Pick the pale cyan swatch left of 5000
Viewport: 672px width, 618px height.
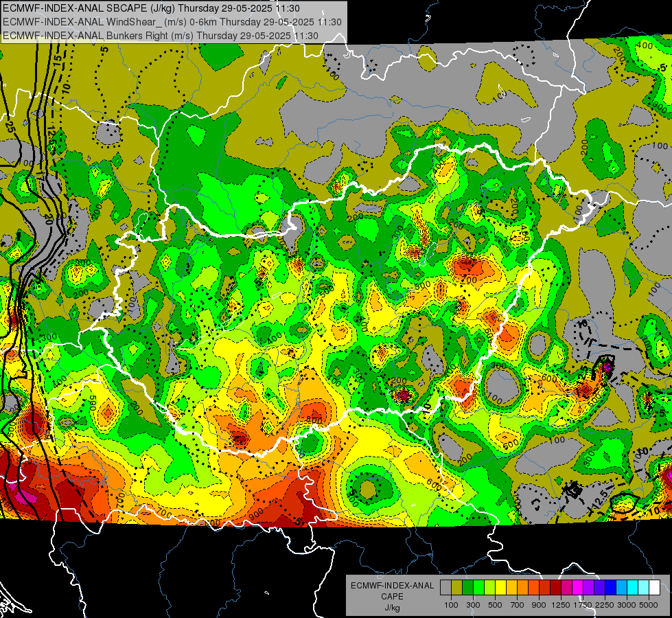(x=644, y=588)
